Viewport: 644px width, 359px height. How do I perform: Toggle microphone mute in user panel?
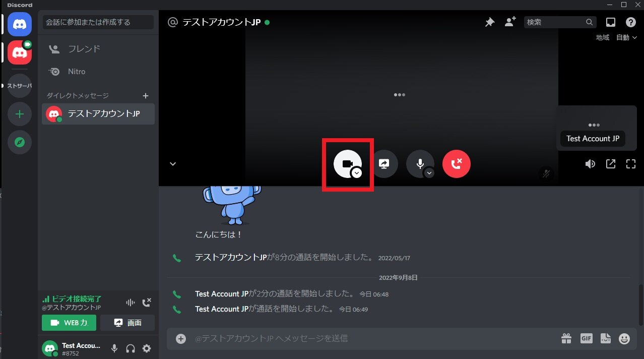coord(114,348)
